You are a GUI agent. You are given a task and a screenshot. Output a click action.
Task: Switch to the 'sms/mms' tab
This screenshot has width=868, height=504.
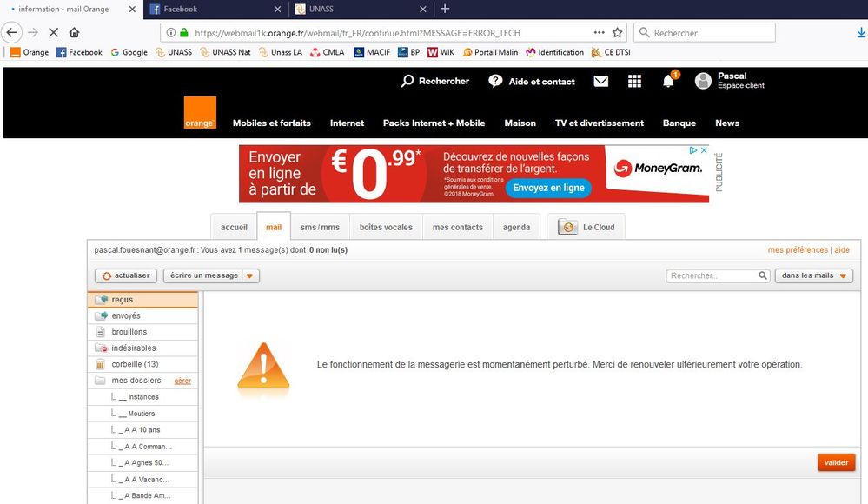tap(320, 228)
